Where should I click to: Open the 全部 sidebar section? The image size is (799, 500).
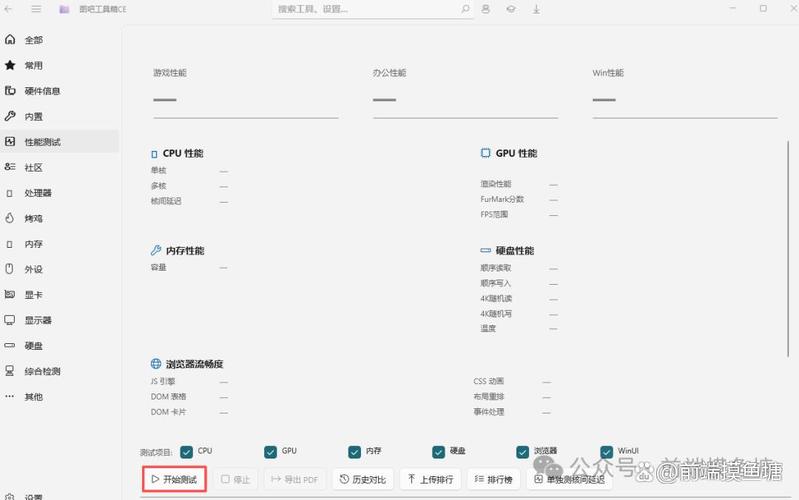tap(60, 40)
